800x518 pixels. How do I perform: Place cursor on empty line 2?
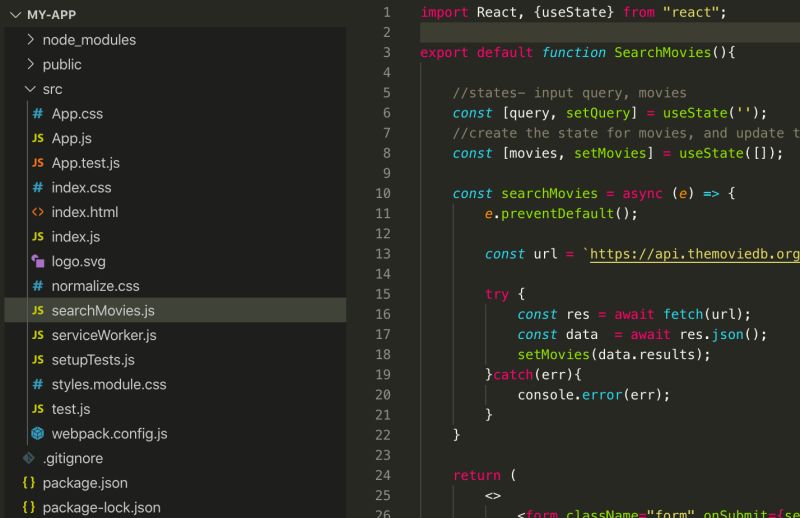610,32
